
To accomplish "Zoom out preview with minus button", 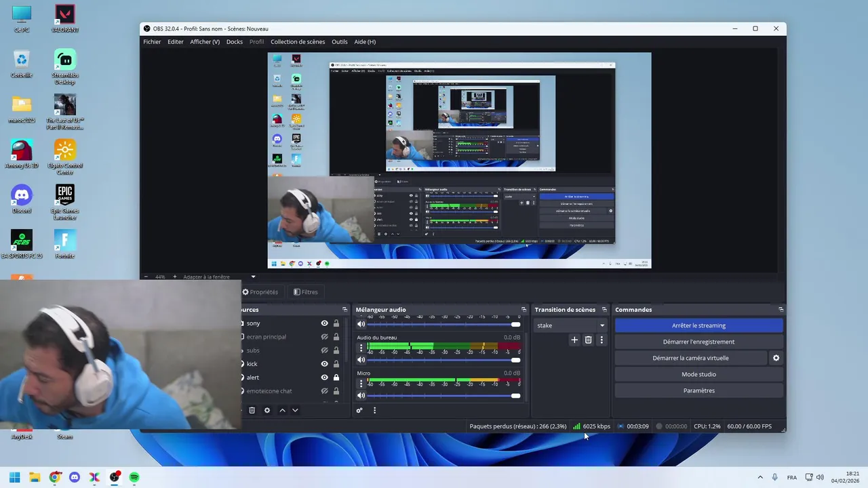I will point(146,277).
